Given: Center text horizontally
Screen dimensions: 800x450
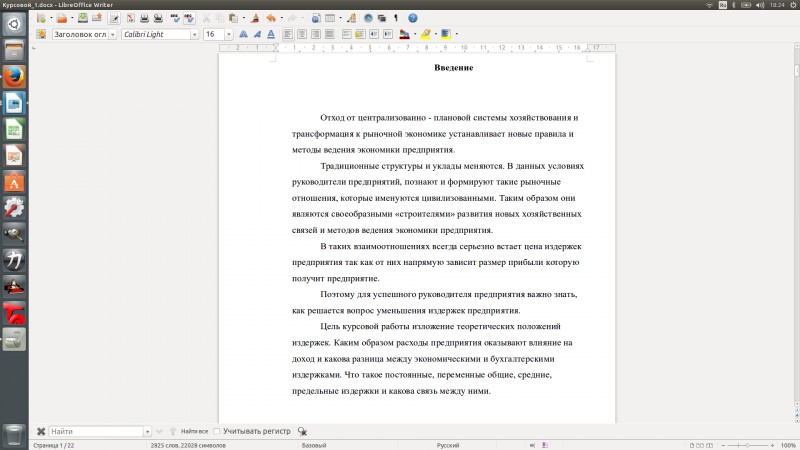Looking at the screenshot, I should coord(302,34).
